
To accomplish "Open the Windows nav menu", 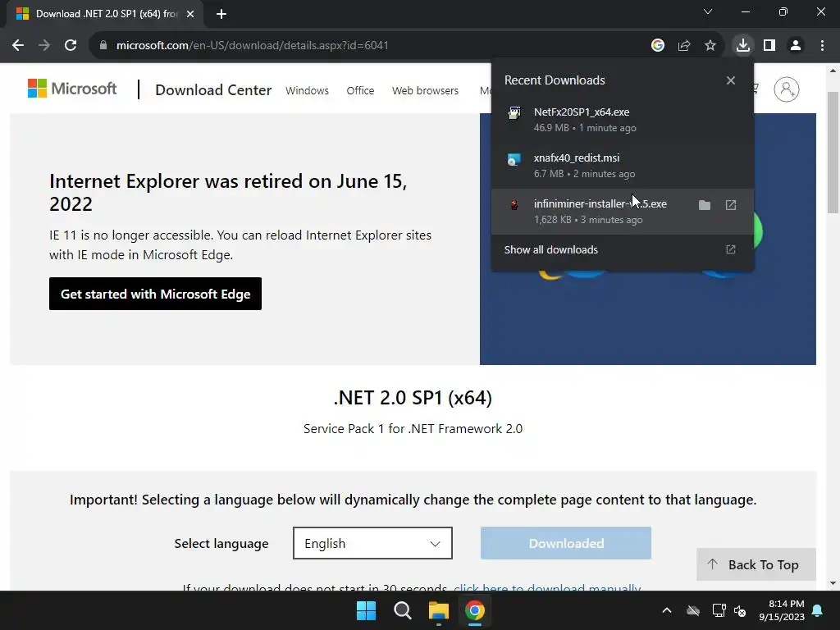I will [x=307, y=90].
